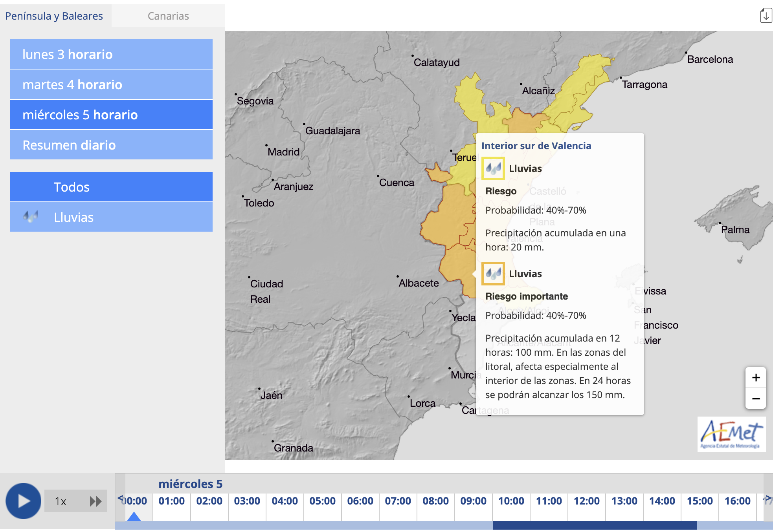Viewport: 773px width, 532px height.
Task: Select lunes 3 horario
Action: point(111,54)
